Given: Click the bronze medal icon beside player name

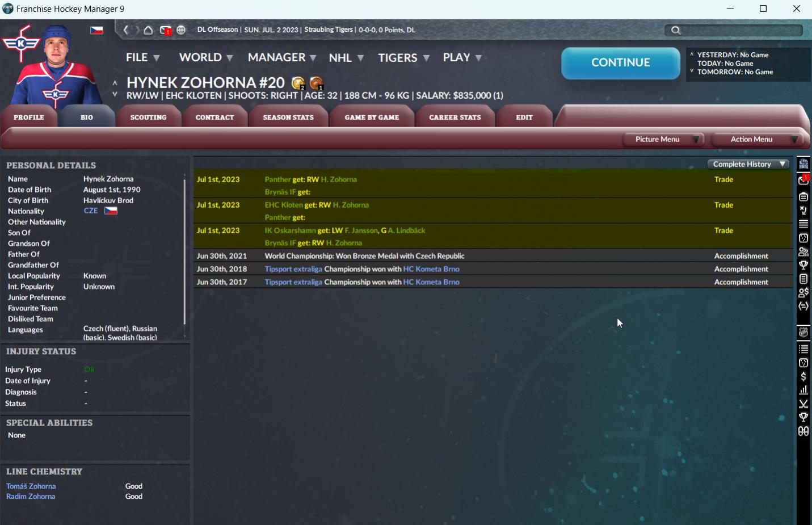Looking at the screenshot, I should pyautogui.click(x=317, y=83).
